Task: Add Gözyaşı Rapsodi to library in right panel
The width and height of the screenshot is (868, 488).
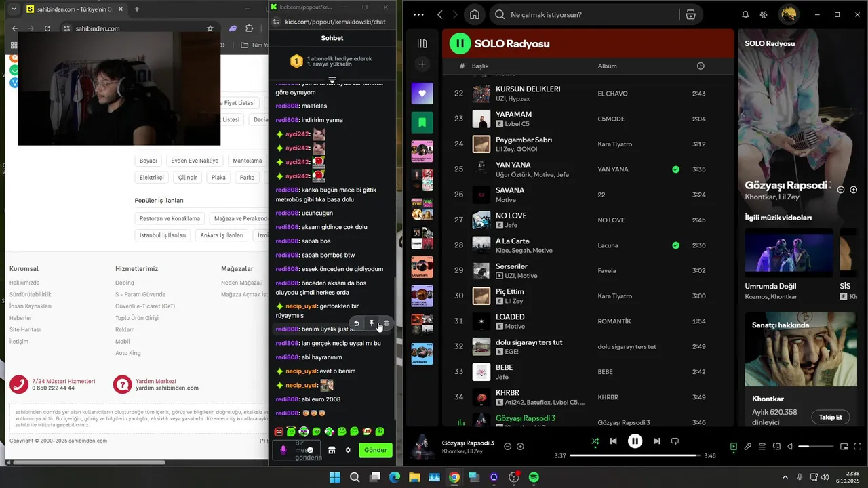Action: point(853,190)
